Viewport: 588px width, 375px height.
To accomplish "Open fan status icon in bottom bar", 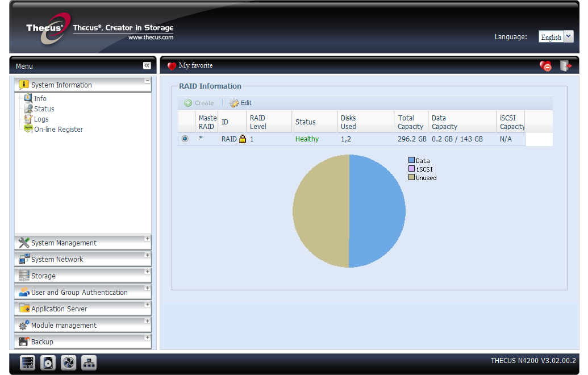I will [68, 363].
